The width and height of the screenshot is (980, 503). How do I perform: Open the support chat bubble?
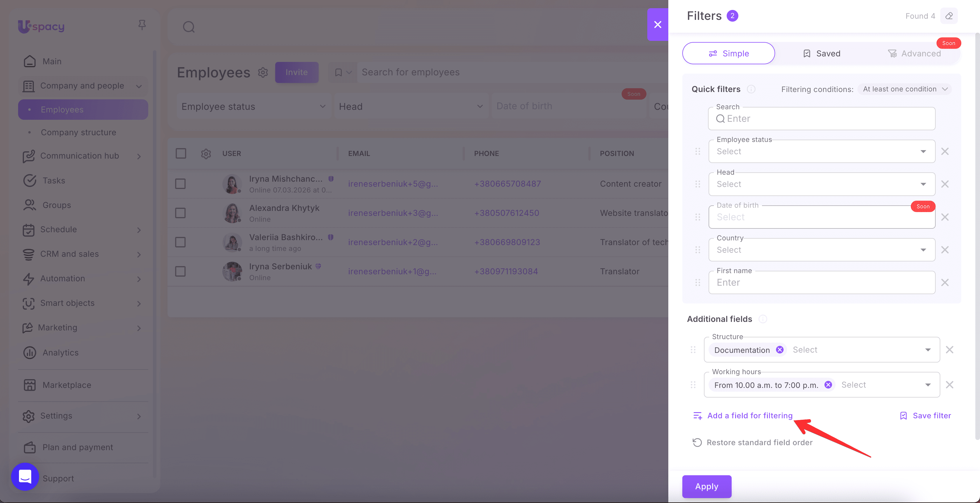coord(25,476)
